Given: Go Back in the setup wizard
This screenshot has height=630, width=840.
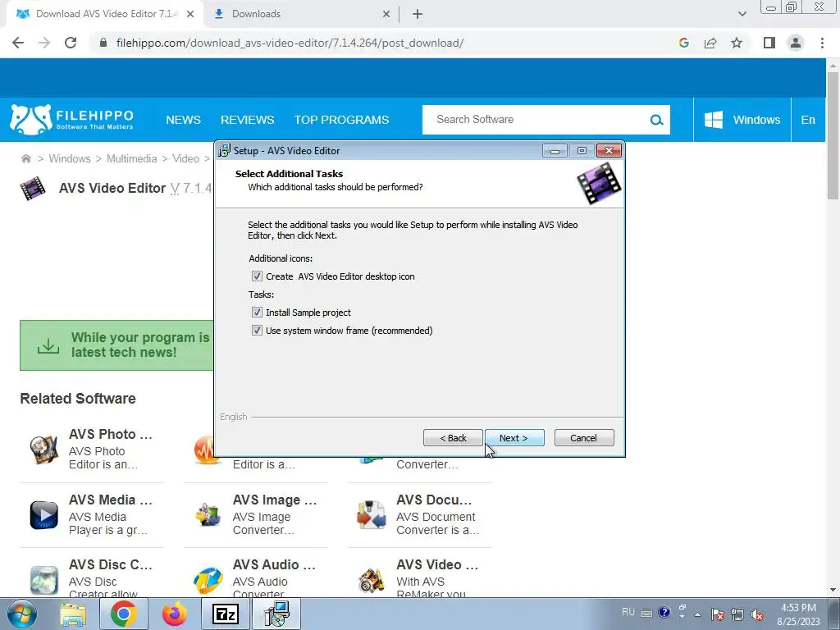Looking at the screenshot, I should point(453,438).
